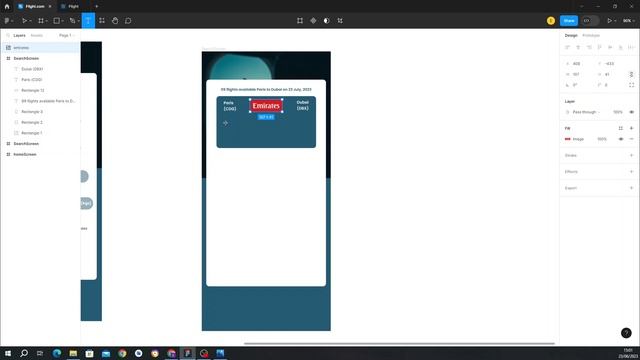
Task: Select the Text tool
Action: tap(88, 21)
